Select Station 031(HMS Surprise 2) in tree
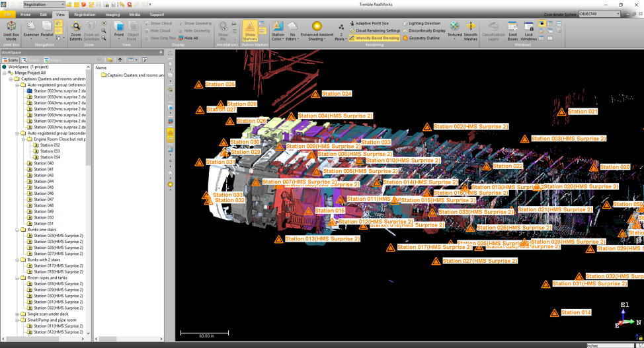The height and width of the screenshot is (348, 644). click(55, 302)
